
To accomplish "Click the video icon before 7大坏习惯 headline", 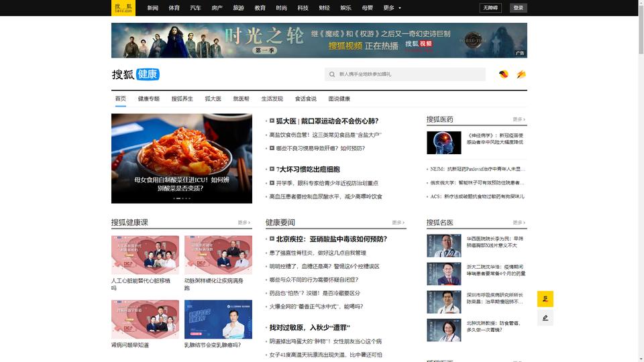I will pos(272,169).
